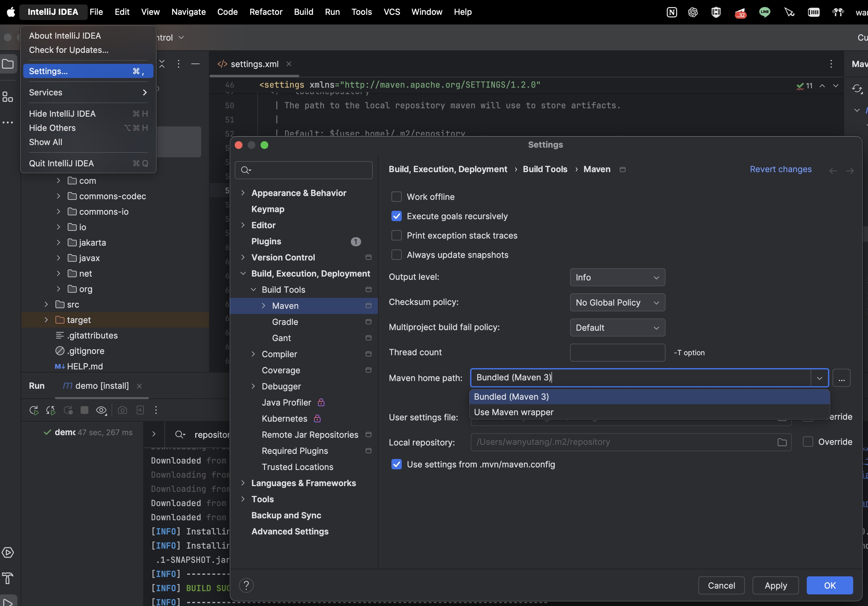Open the Structure tool window icon
This screenshot has height=606, width=868.
pos(8,97)
